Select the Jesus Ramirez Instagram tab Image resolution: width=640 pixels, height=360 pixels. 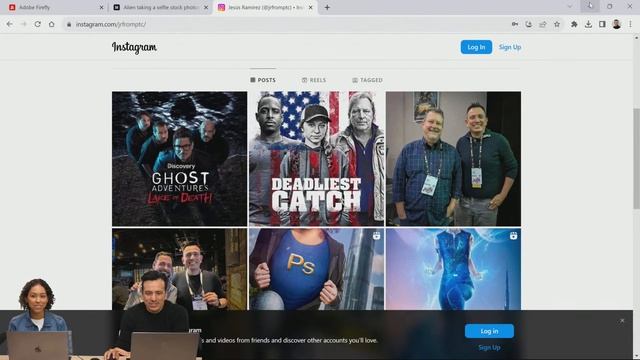[265, 7]
